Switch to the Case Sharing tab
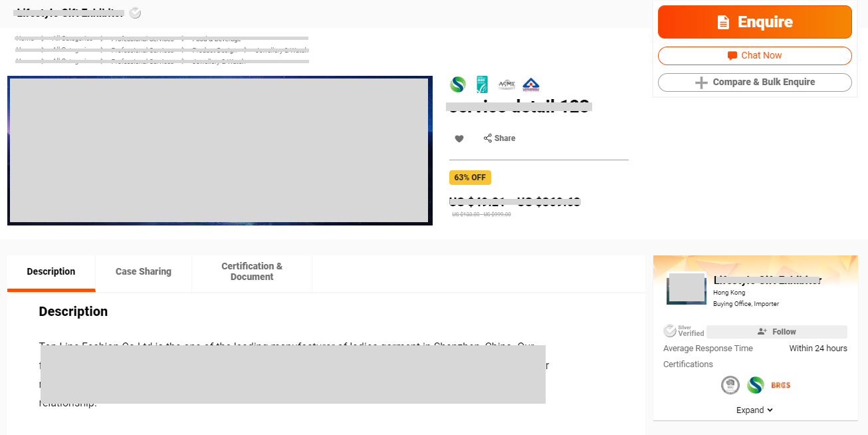Image resolution: width=868 pixels, height=435 pixels. [x=144, y=272]
